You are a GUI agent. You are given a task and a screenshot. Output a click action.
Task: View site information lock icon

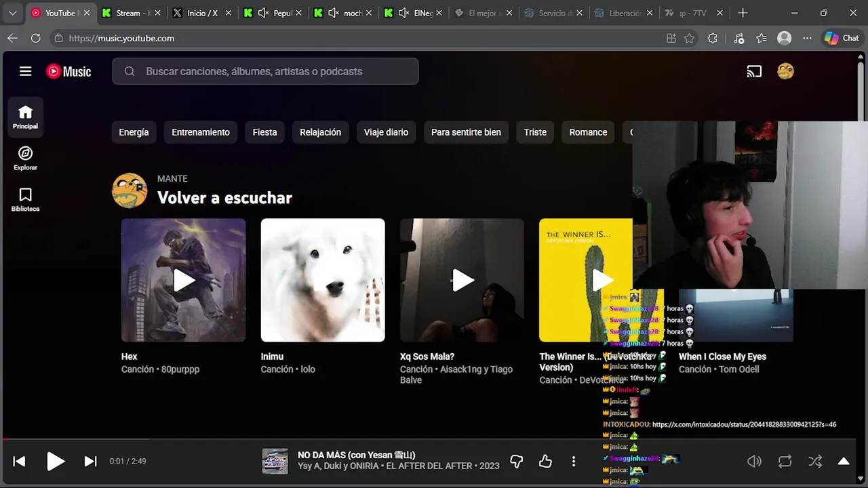58,38
